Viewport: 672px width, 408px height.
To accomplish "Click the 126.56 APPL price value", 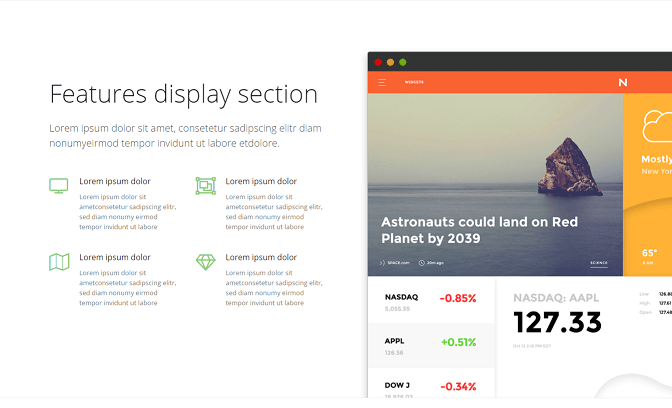I will pos(394,353).
